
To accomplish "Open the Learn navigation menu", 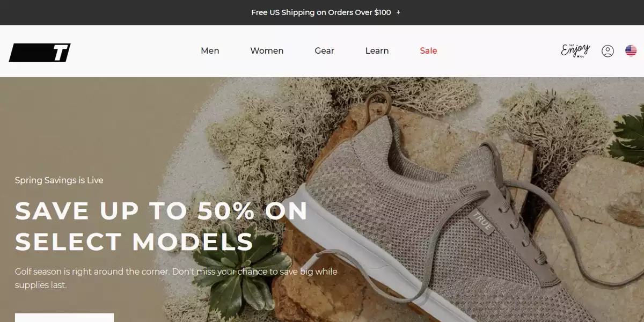I will pyautogui.click(x=377, y=50).
